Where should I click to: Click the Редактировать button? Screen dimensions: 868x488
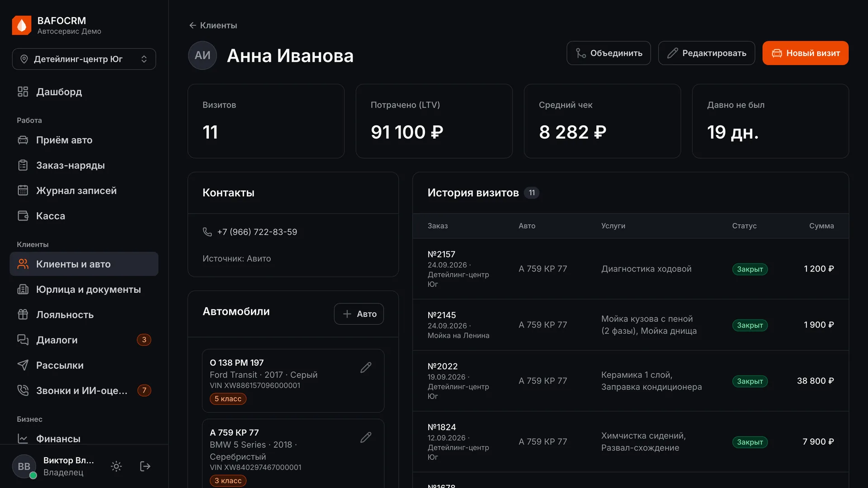click(707, 53)
